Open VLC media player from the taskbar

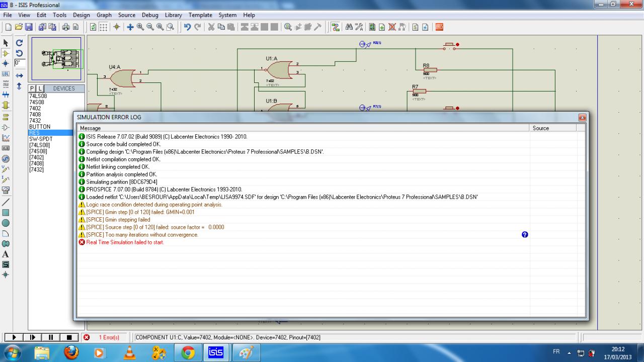pyautogui.click(x=130, y=353)
